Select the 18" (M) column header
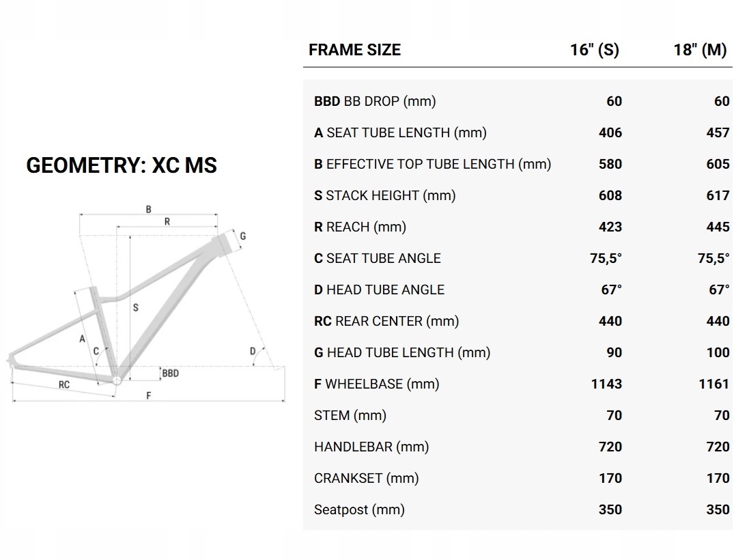 (x=700, y=50)
